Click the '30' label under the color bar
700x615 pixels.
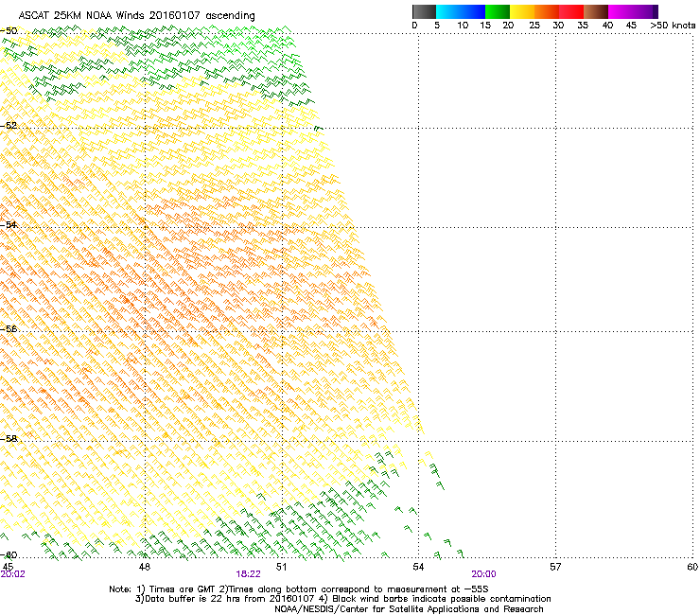pos(558,26)
